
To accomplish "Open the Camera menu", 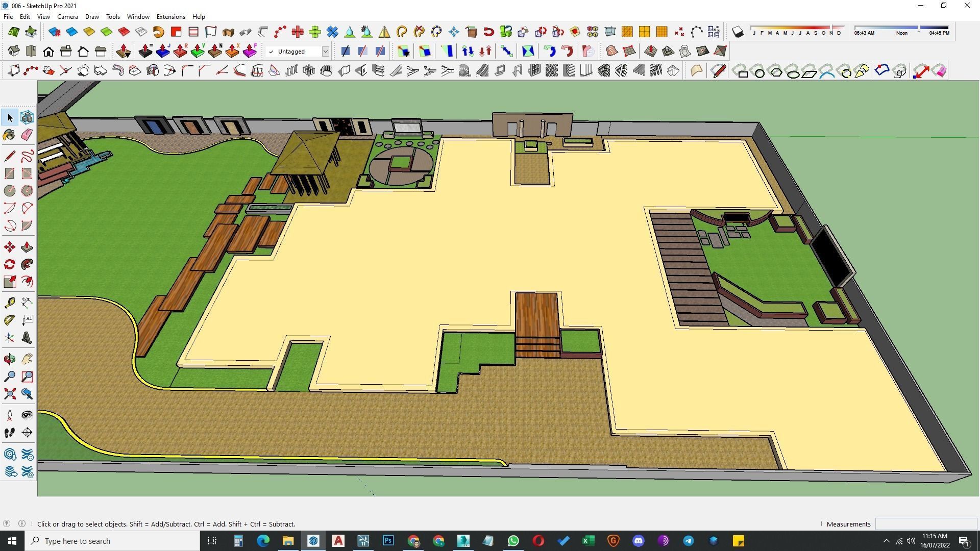I will [67, 17].
